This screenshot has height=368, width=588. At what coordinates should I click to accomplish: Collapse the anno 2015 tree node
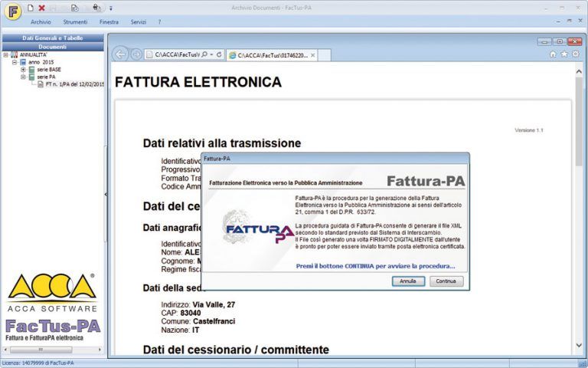[15, 62]
